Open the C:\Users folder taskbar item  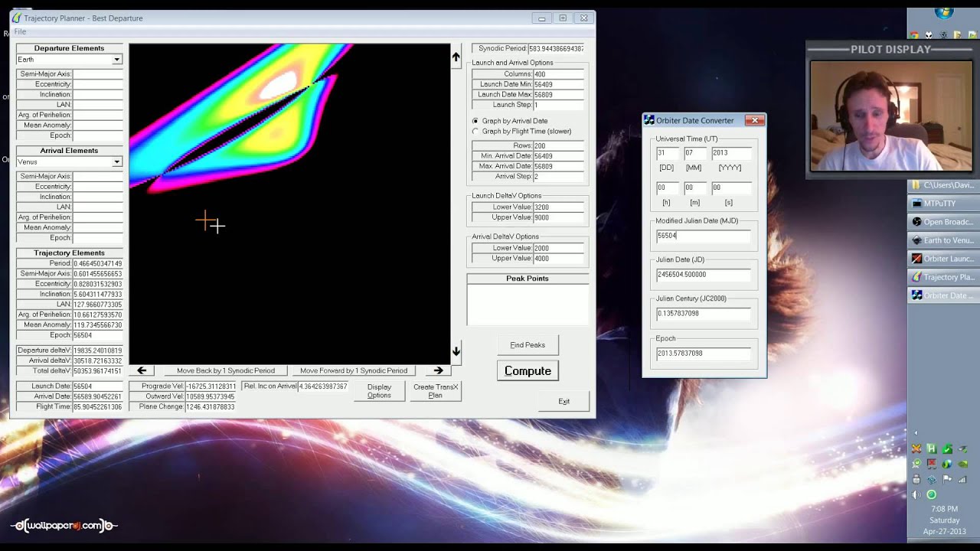coord(944,185)
